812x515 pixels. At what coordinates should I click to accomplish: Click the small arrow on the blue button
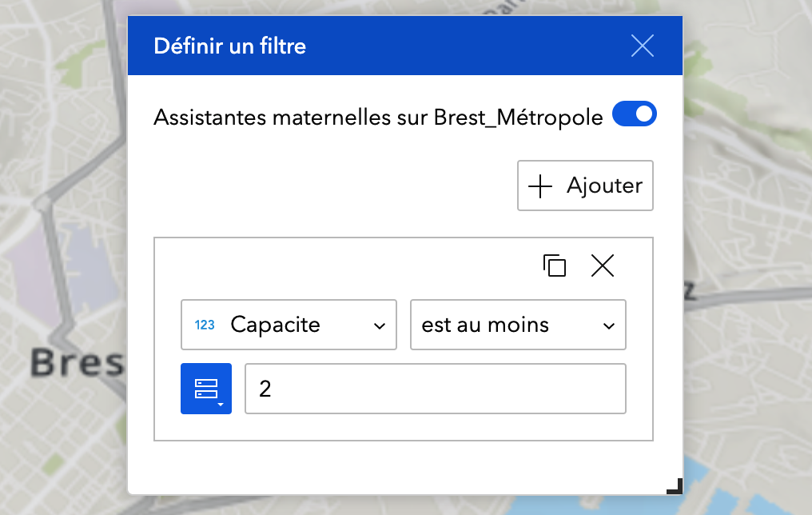pos(221,405)
